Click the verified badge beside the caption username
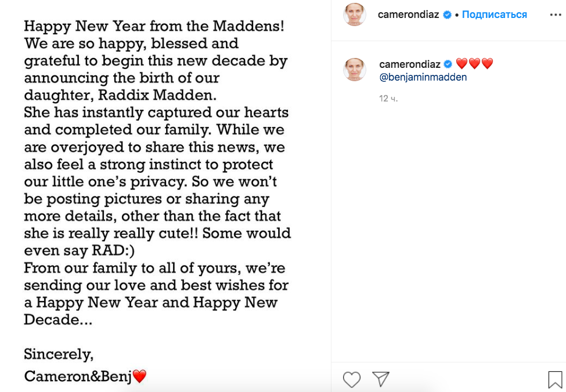The height and width of the screenshot is (392, 566). (448, 64)
